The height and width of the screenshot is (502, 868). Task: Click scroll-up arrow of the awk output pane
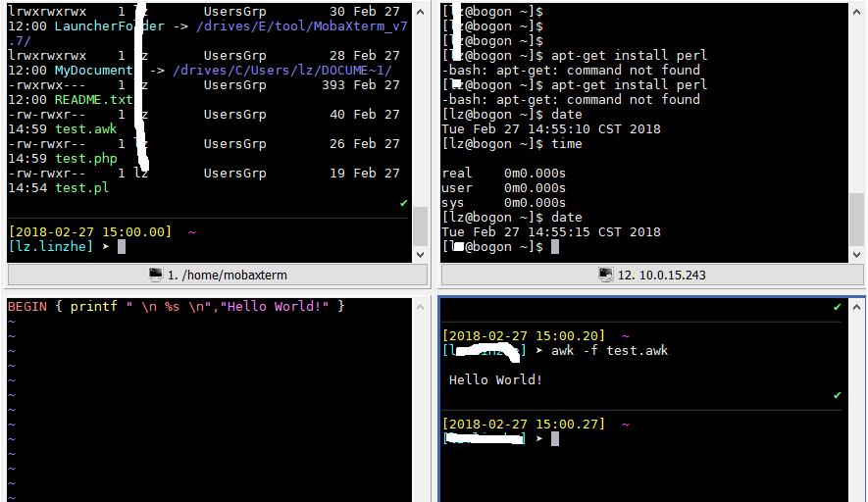(x=856, y=307)
